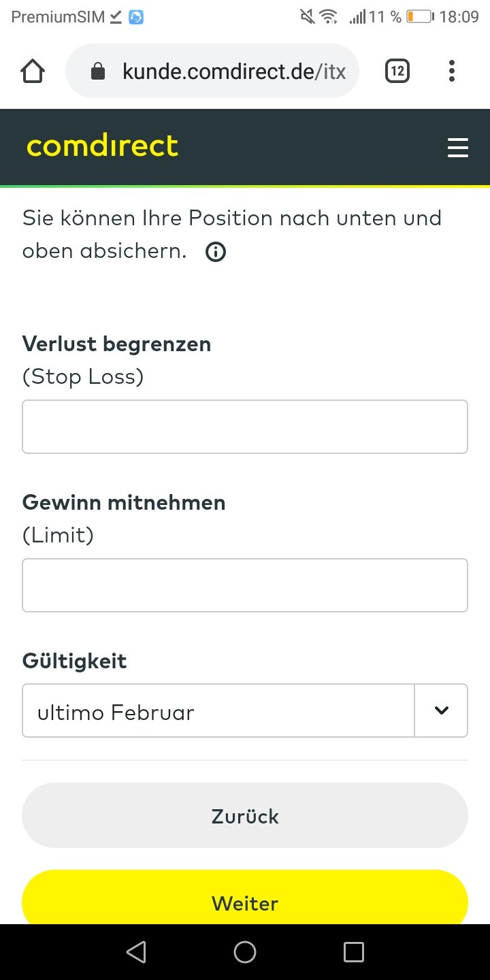This screenshot has height=980, width=490.
Task: Tap the Wi-Fi icon in status bar
Action: click(x=329, y=17)
